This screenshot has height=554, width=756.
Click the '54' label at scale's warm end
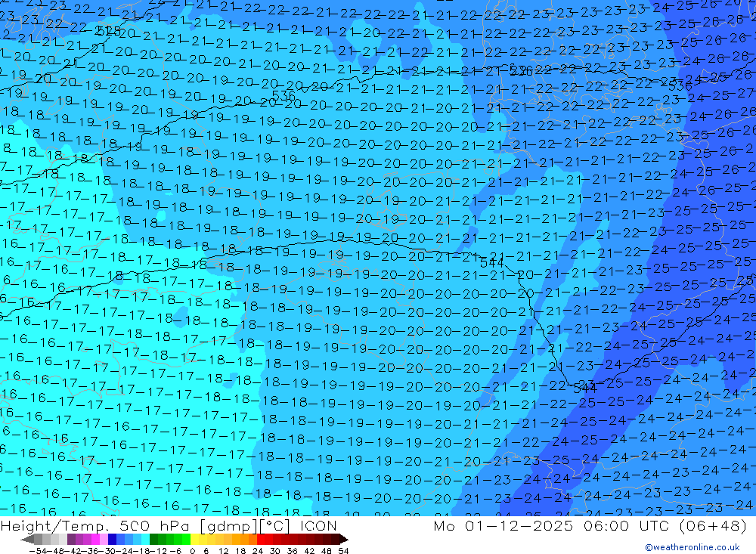pos(343,551)
